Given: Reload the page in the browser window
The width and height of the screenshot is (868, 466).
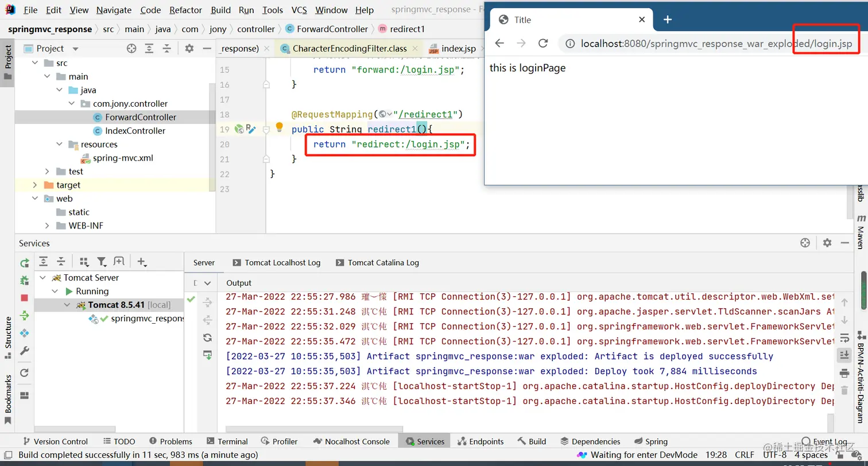Looking at the screenshot, I should click(x=543, y=44).
